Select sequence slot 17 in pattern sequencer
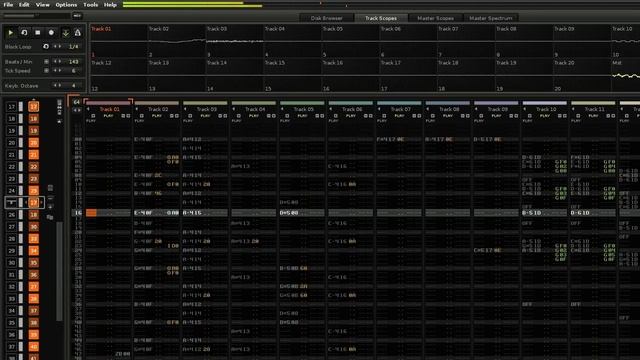This screenshot has height=360, width=640. pos(11,107)
